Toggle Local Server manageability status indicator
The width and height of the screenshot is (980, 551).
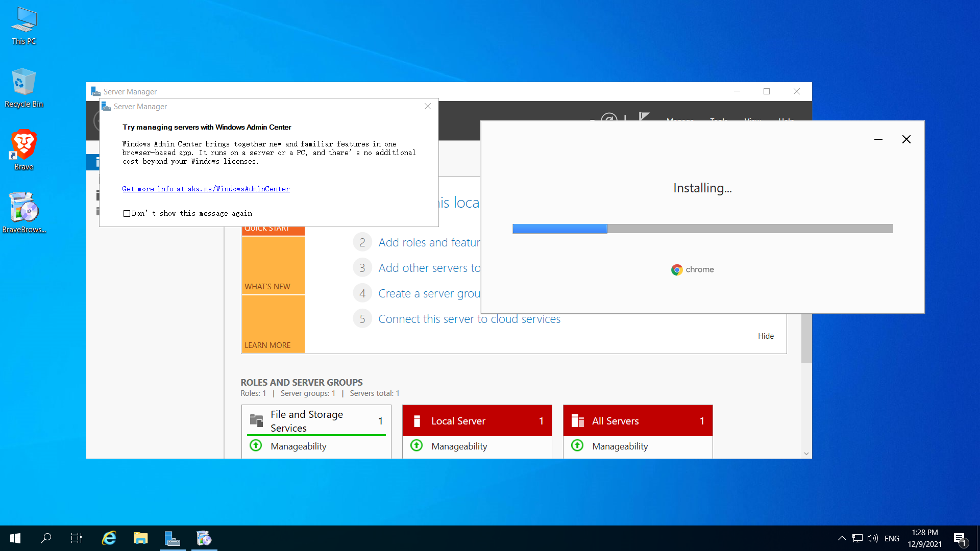click(x=418, y=446)
